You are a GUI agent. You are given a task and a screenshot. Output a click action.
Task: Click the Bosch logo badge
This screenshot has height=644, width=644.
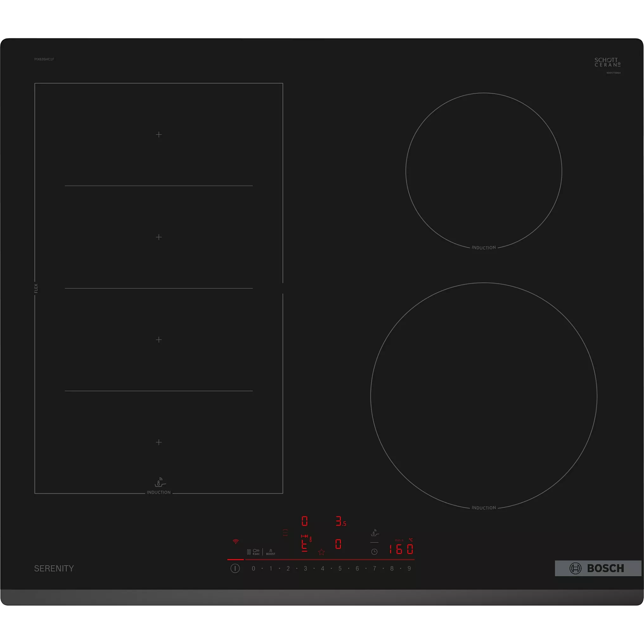coord(598,568)
